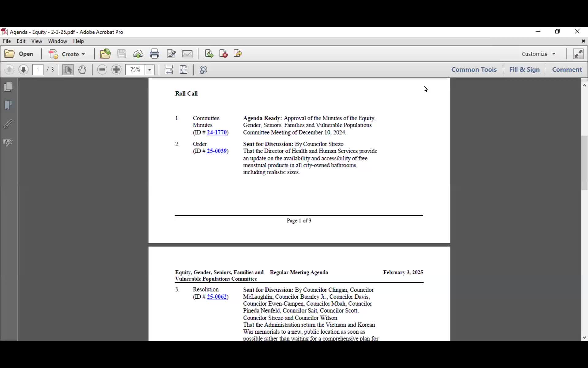This screenshot has height=368, width=588.
Task: Open the Customize dropdown
Action: pos(538,54)
